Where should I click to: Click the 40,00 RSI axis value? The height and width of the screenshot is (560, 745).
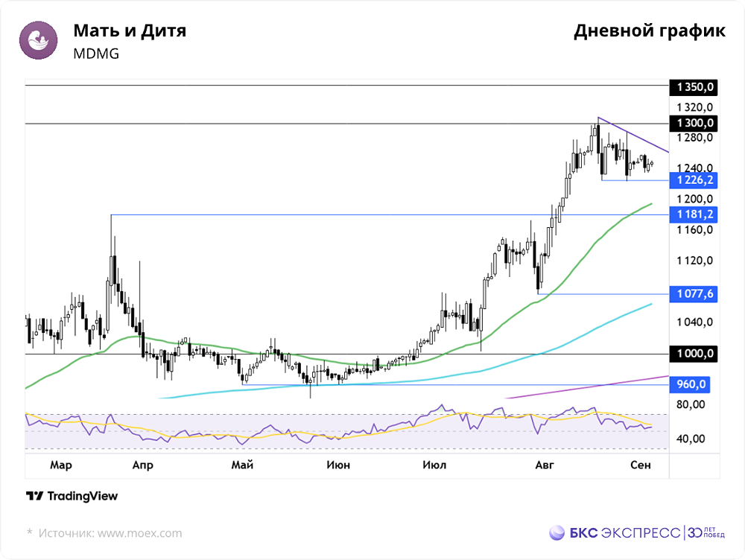point(691,439)
